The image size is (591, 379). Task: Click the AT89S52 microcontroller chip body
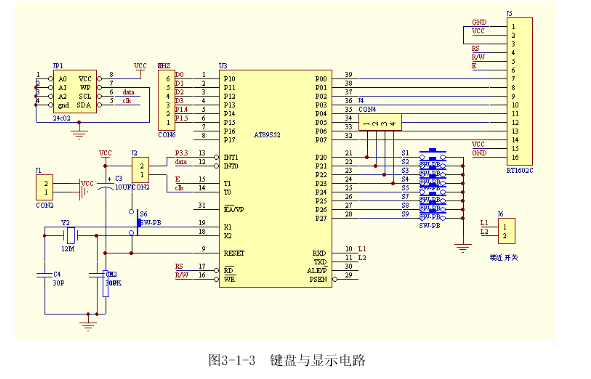(x=276, y=179)
